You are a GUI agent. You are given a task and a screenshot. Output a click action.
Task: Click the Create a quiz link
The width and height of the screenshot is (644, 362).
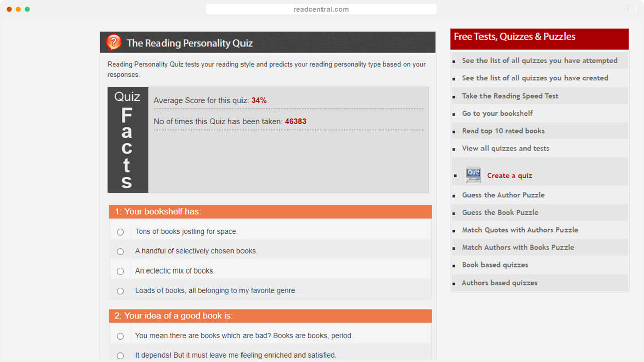coord(509,176)
